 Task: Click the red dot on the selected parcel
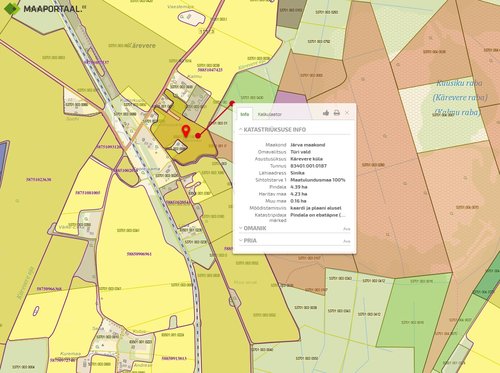coord(198,135)
